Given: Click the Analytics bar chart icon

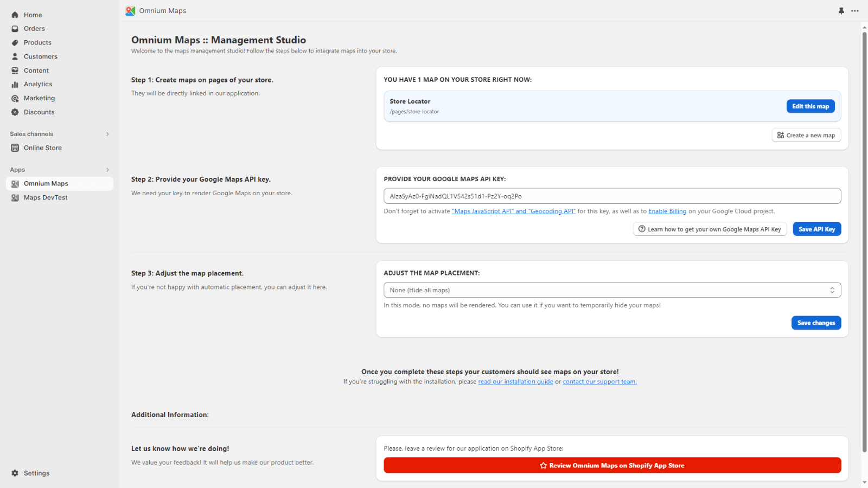Looking at the screenshot, I should click(x=15, y=85).
